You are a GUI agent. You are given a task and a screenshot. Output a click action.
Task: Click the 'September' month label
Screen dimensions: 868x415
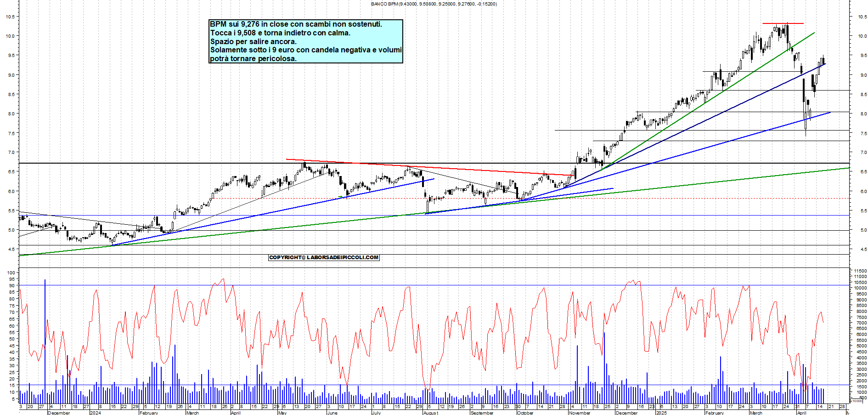pos(482,413)
